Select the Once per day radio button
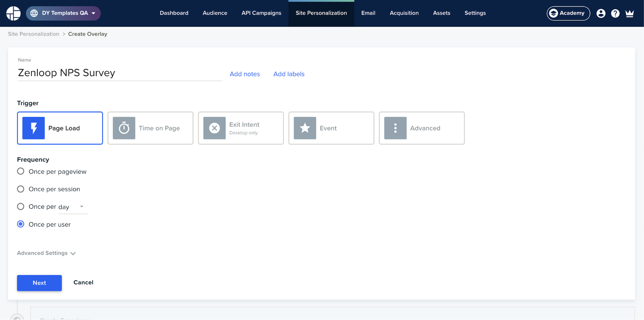Image resolution: width=644 pixels, height=320 pixels. coord(21,207)
